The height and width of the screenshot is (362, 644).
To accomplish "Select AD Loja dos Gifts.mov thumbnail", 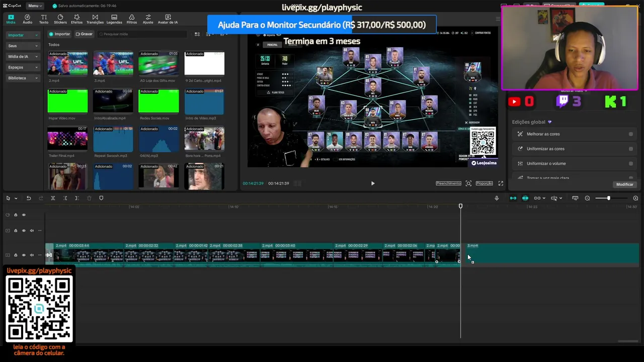I will point(158,64).
